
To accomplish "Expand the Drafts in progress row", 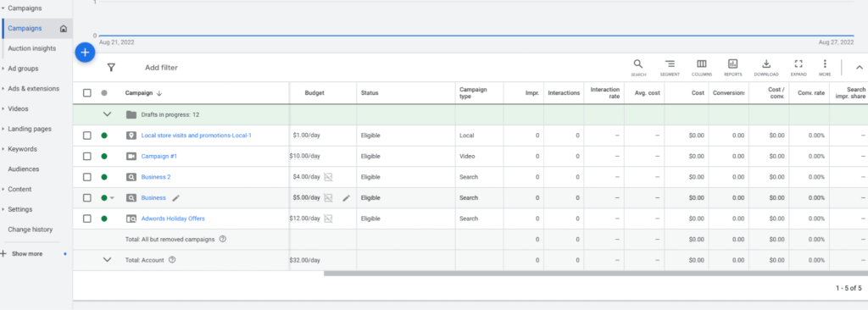I will tap(108, 114).
